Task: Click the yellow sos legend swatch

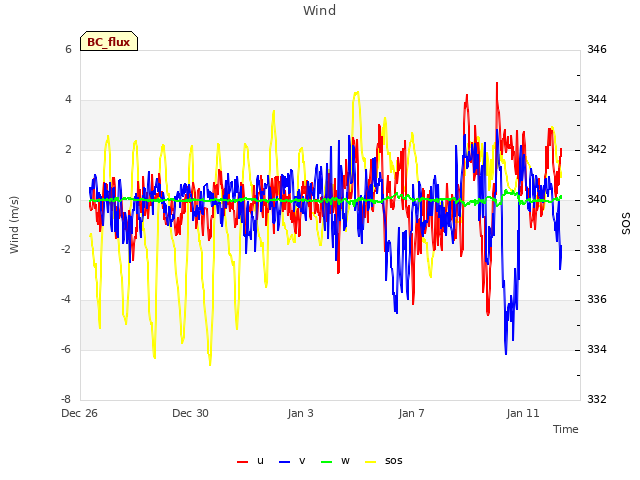Action: coord(370,462)
